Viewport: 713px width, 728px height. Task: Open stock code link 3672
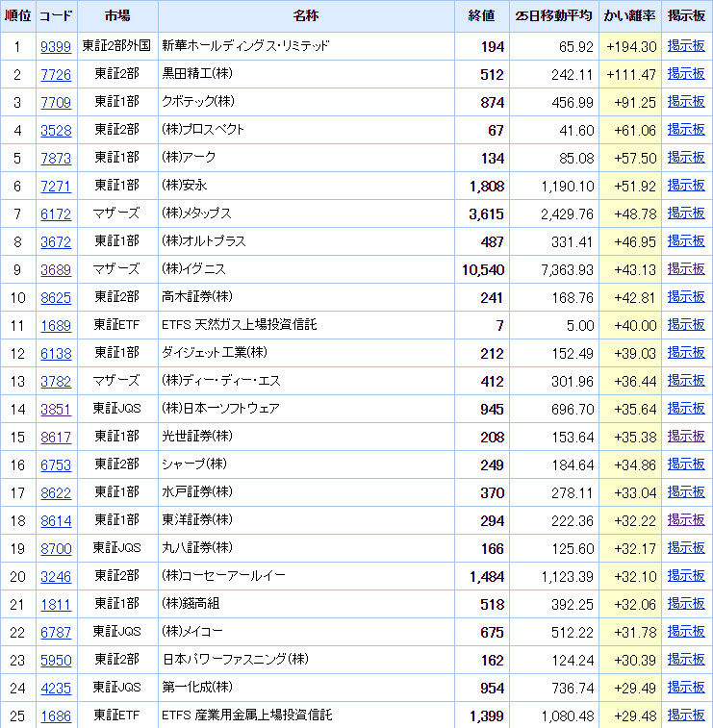(56, 241)
